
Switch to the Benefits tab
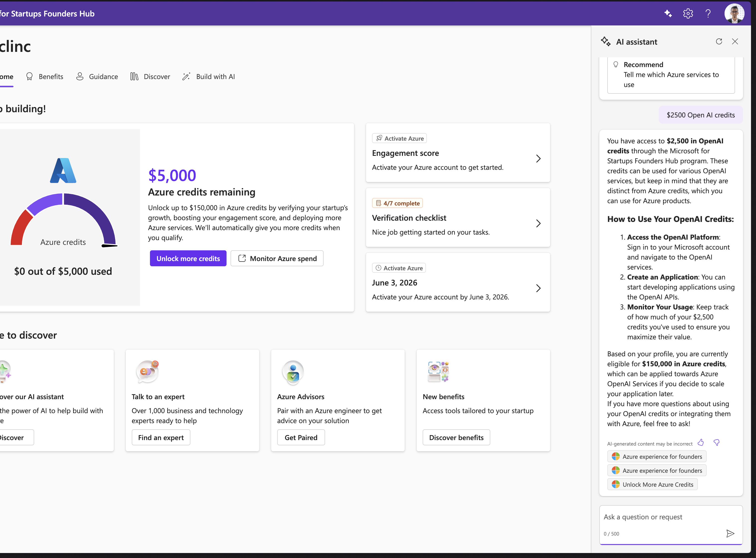coord(45,77)
